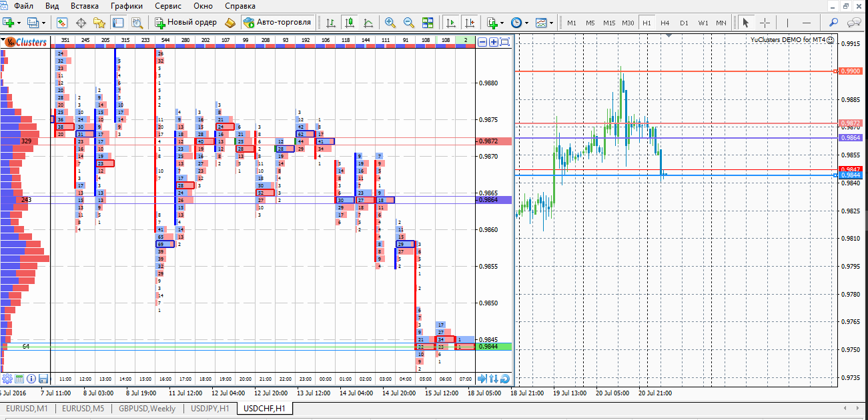868x420 pixels.
Task: Click the YuClusters plus zoom button
Action: (494, 42)
